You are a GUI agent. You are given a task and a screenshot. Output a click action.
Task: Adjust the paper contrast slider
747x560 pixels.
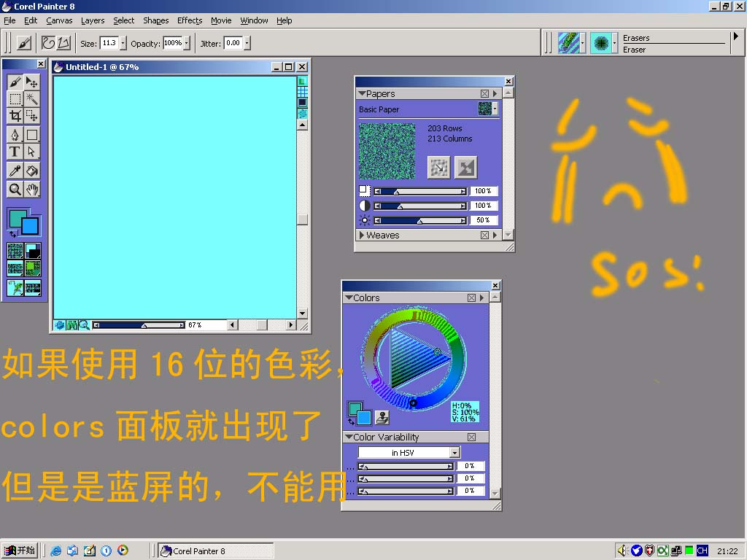coord(419,206)
